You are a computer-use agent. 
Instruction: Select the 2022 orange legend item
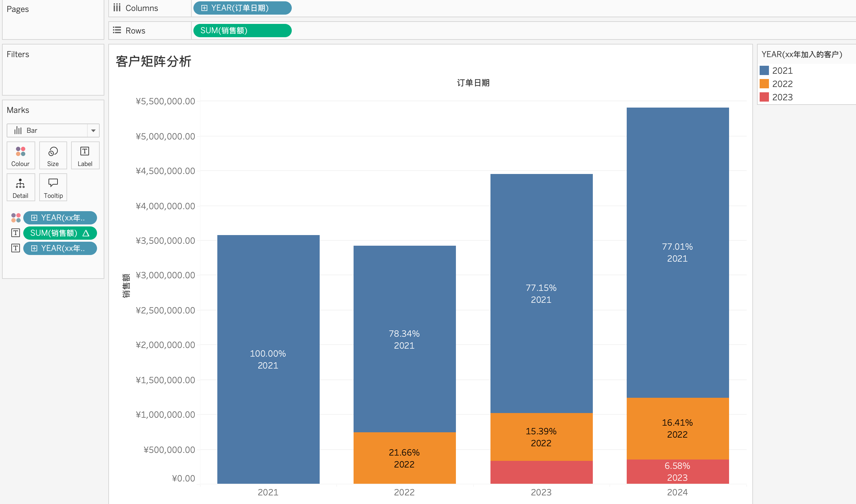coord(782,84)
